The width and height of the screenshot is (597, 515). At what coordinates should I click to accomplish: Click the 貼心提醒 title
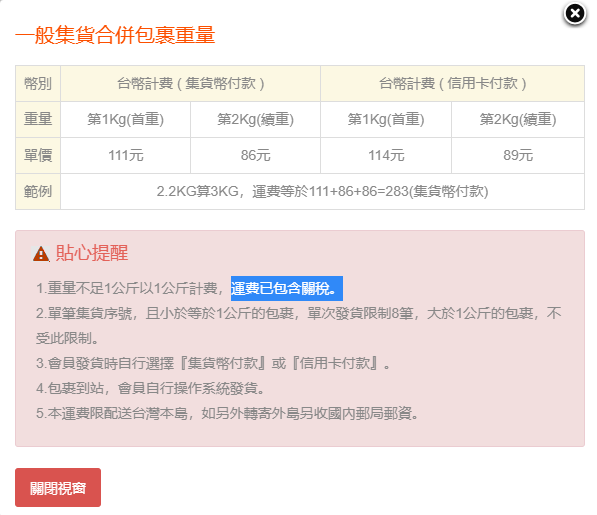92,253
